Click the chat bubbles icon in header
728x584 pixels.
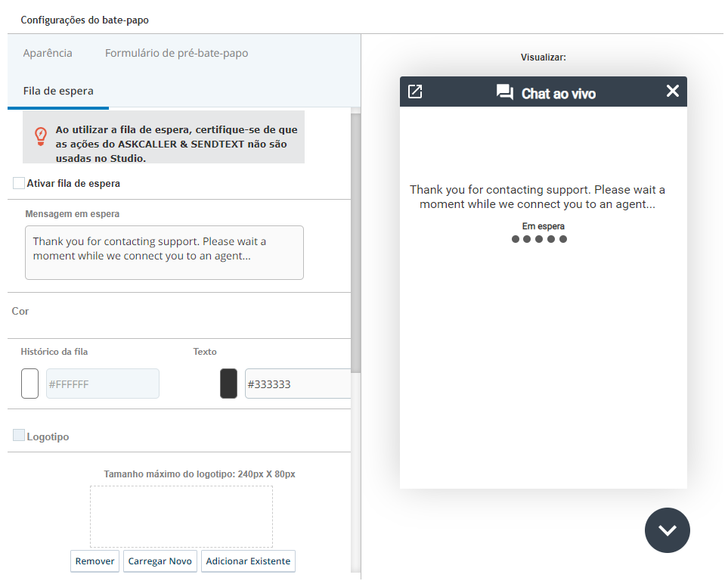505,92
